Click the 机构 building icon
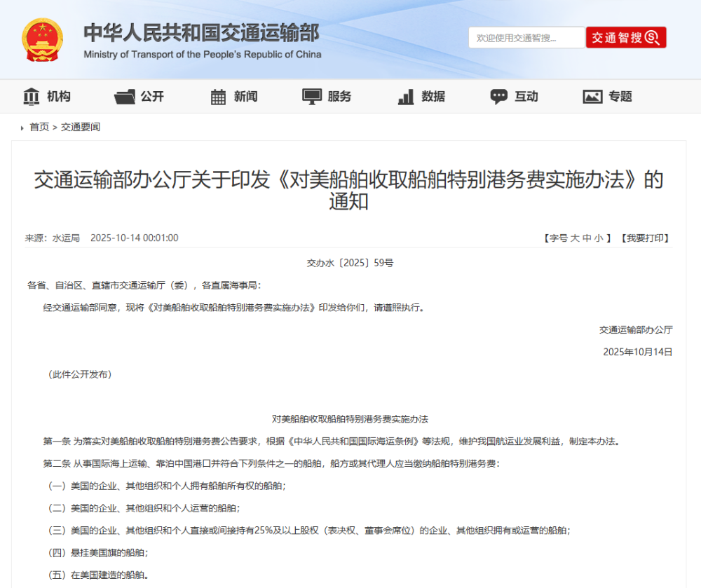Image resolution: width=701 pixels, height=588 pixels. coord(32,97)
